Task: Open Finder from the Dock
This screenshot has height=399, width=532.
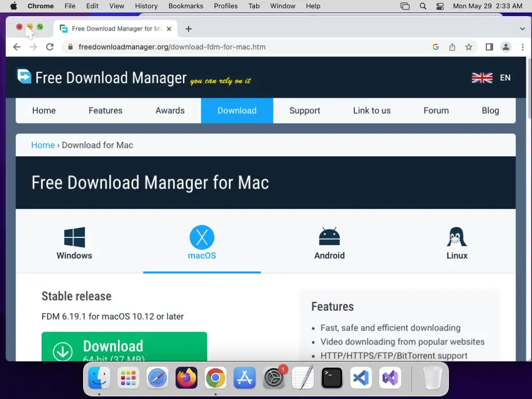Action: click(99, 378)
